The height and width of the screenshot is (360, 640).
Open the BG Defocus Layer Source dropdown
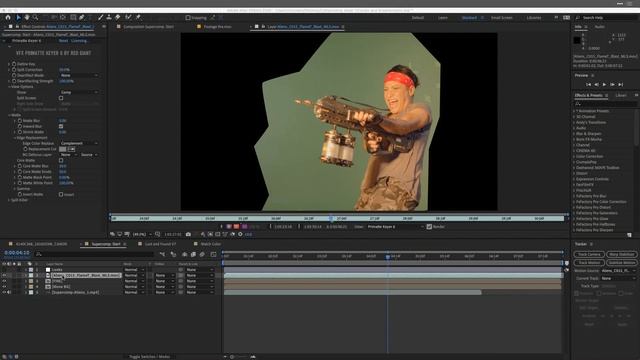(89, 155)
